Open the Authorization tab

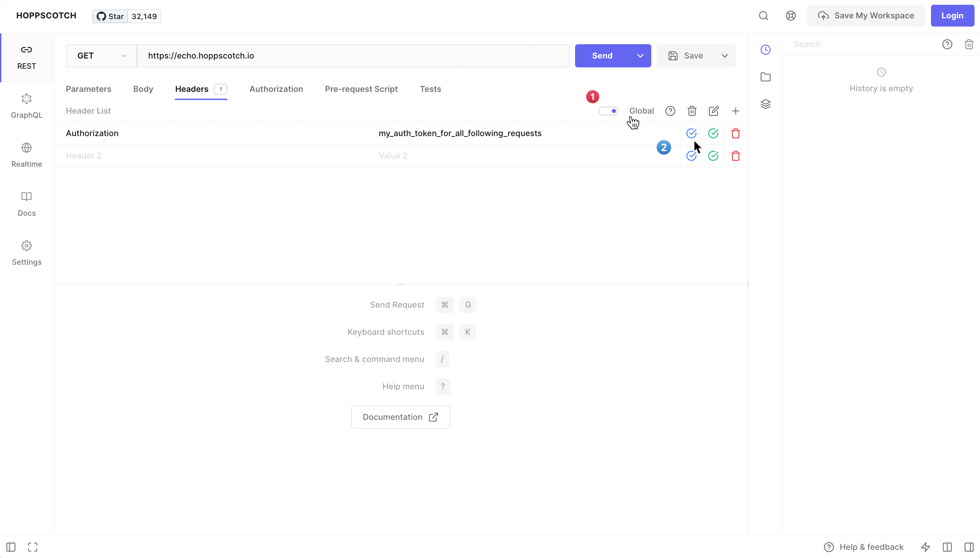point(276,89)
